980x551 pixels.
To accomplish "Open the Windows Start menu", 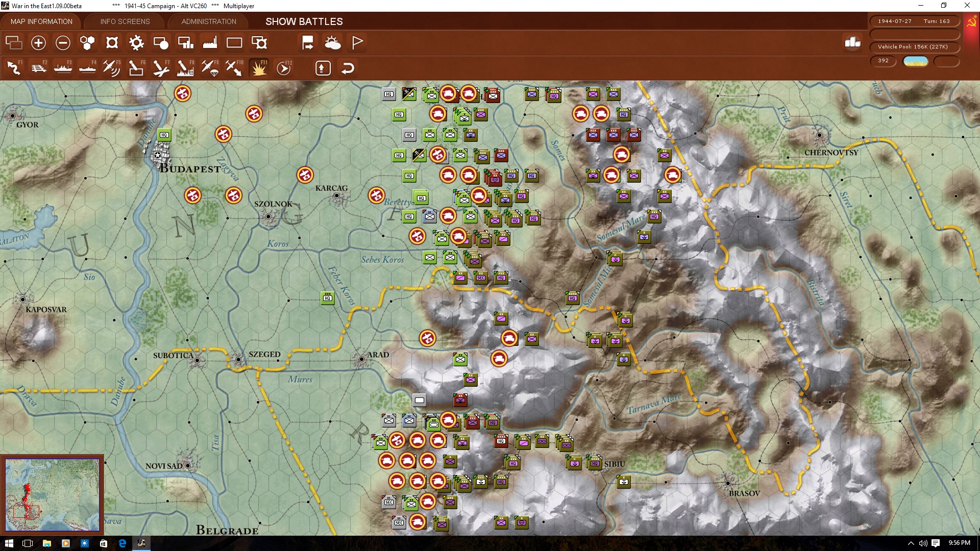I will point(9,543).
